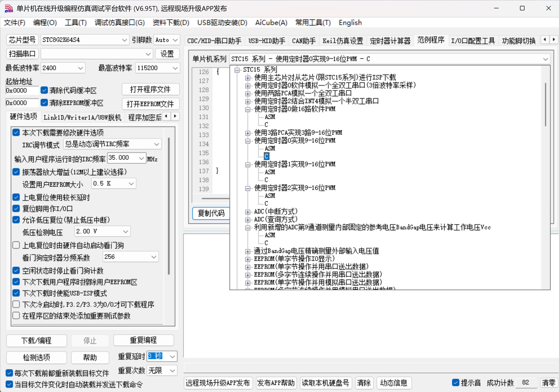Toggle 提示音 checkbox
Screen dimensions: 559x392
tap(456, 383)
